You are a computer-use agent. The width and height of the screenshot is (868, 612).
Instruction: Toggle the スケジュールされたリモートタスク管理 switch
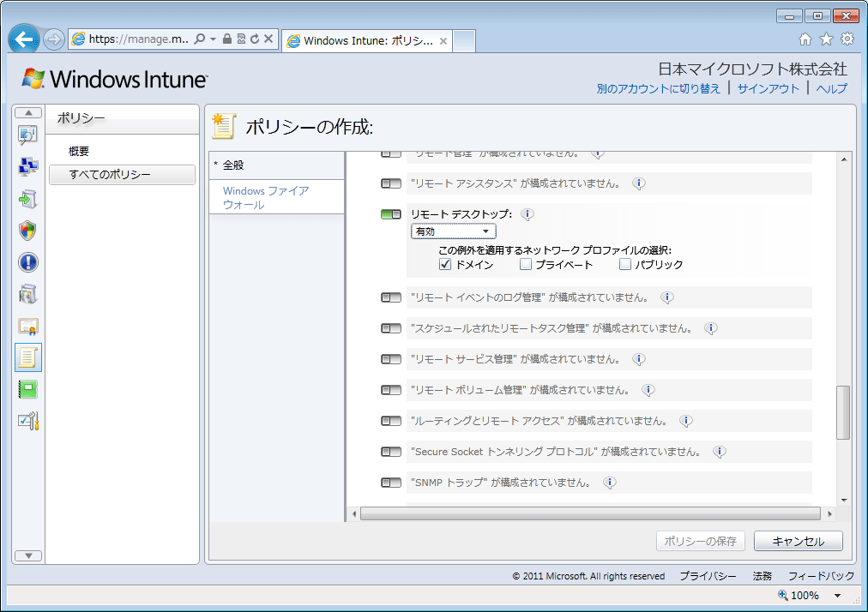[391, 328]
